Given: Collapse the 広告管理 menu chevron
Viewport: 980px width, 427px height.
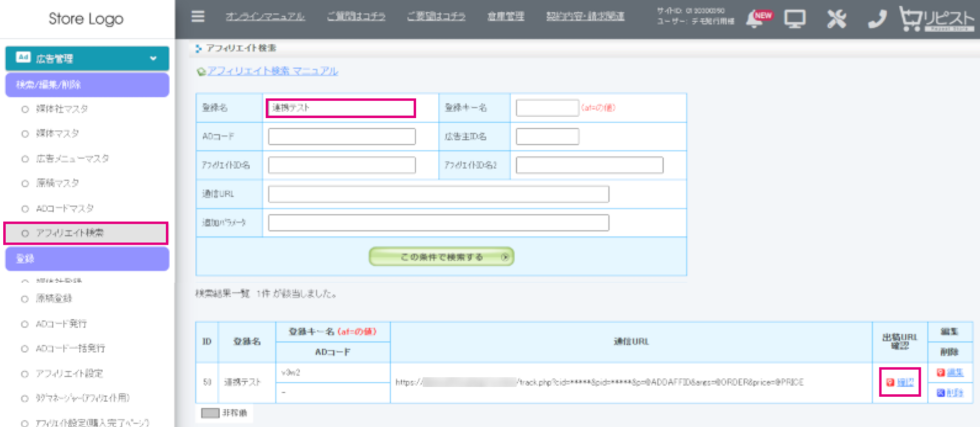Looking at the screenshot, I should pos(153,58).
